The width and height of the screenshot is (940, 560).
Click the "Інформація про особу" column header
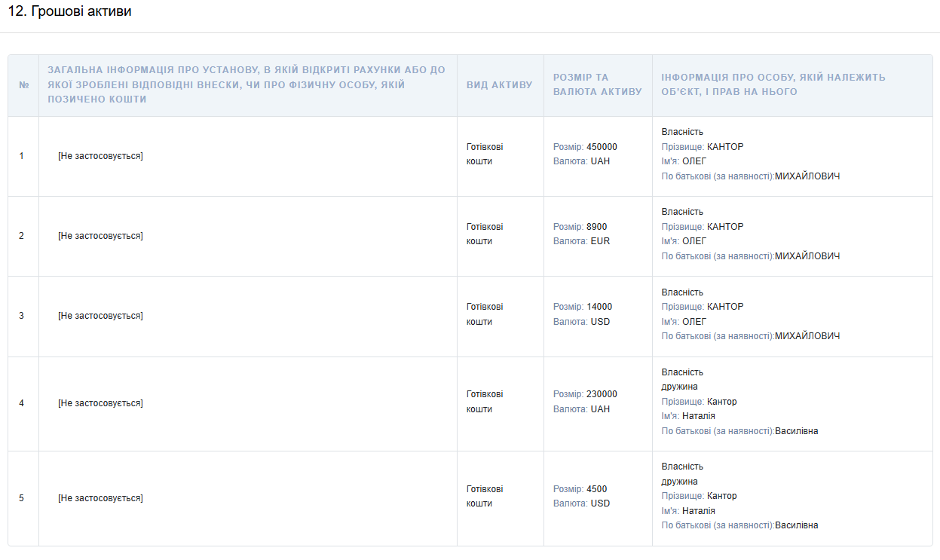click(773, 84)
